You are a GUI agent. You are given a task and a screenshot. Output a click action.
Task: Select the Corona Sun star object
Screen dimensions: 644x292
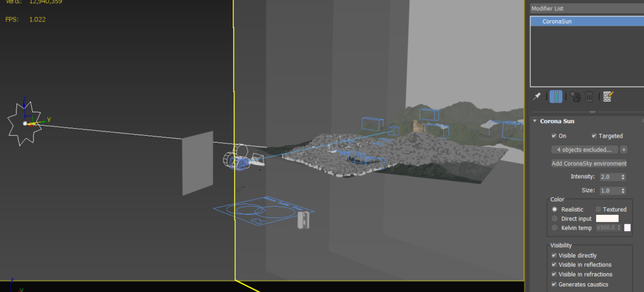[25, 124]
